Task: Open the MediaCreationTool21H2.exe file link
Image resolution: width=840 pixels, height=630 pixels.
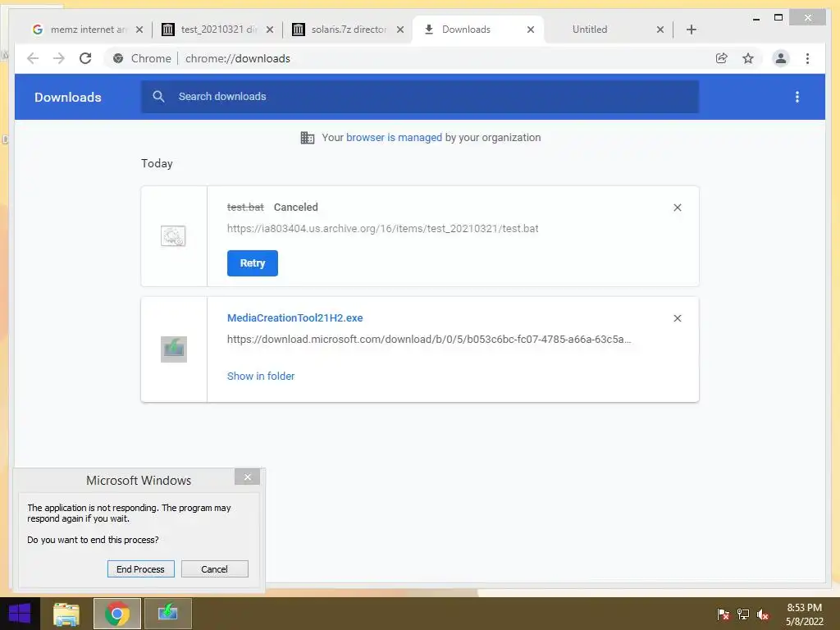Action: click(x=295, y=318)
